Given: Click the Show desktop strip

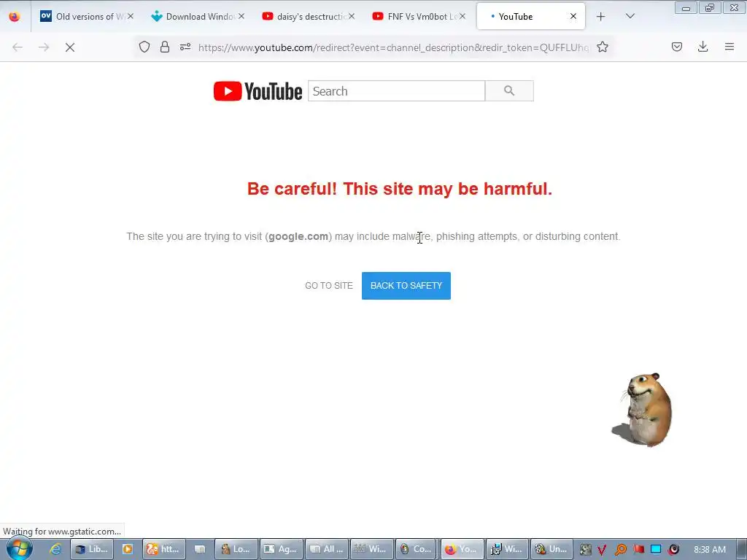Looking at the screenshot, I should tap(742, 549).
